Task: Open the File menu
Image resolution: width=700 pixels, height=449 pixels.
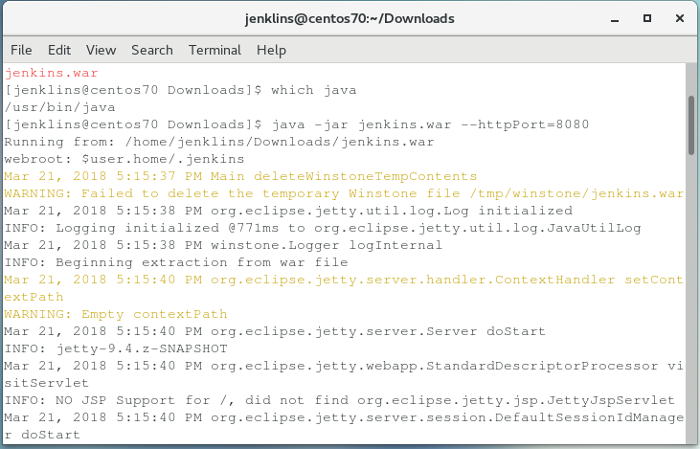Action: [21, 49]
